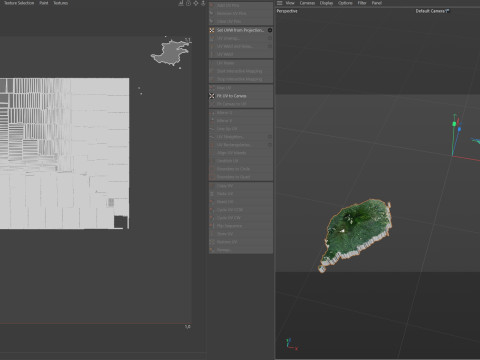The width and height of the screenshot is (480, 360).
Task: Select Stop Interactive Mapping
Action: (241, 79)
